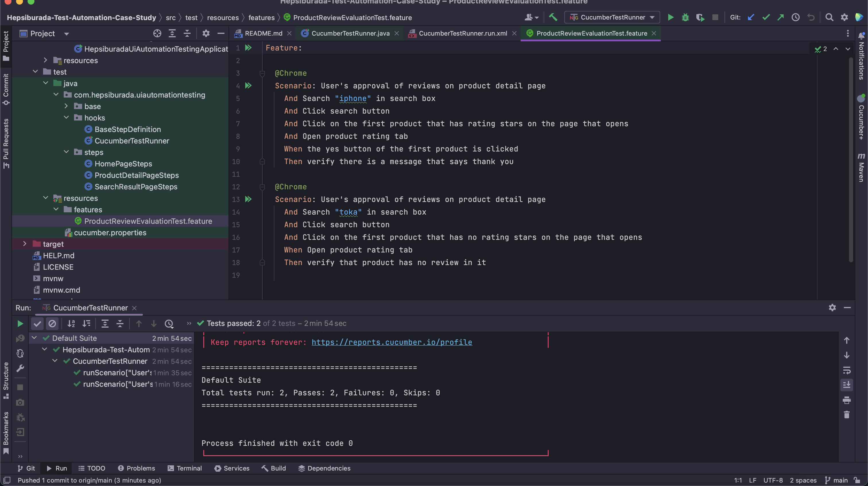Image resolution: width=868 pixels, height=486 pixels.
Task: Open Search Everywhere with magnifier icon
Action: click(x=830, y=17)
